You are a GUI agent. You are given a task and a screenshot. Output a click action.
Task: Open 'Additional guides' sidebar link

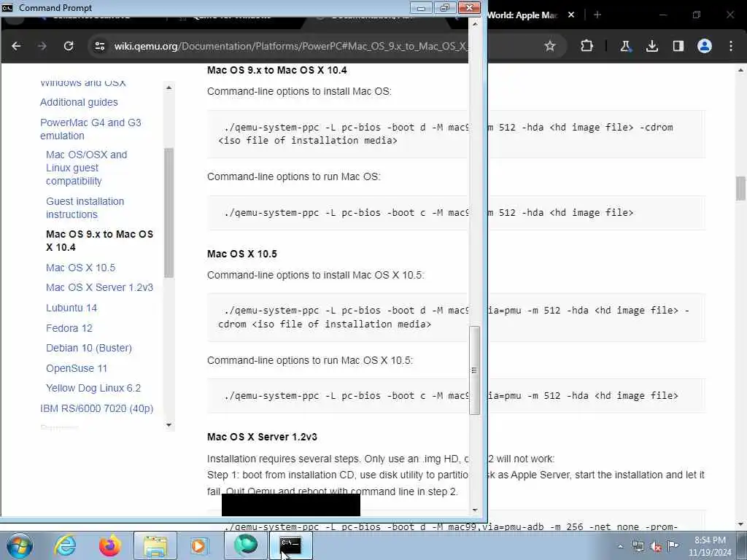[79, 102]
